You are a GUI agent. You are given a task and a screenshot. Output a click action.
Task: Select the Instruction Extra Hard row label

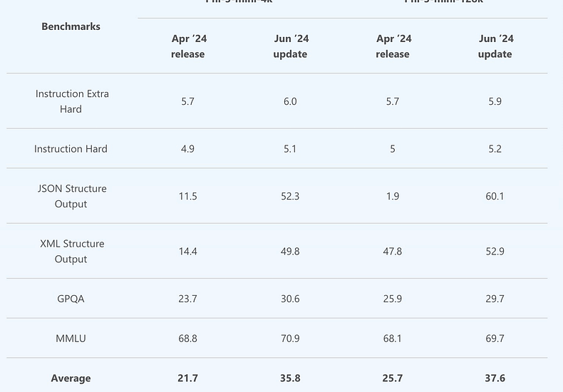tap(72, 101)
